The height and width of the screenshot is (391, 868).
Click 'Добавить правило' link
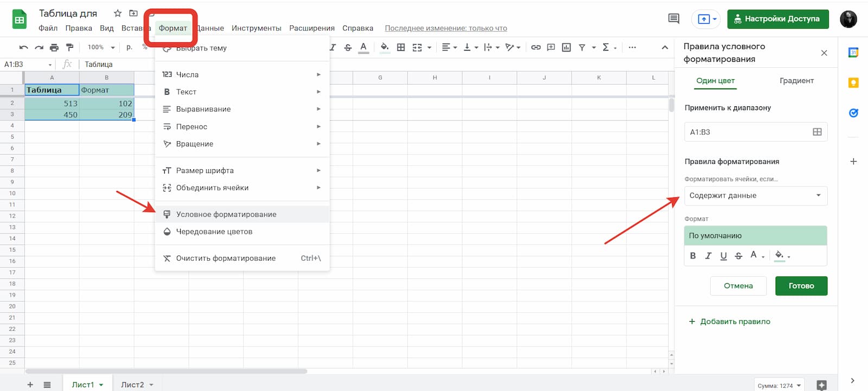pyautogui.click(x=735, y=322)
